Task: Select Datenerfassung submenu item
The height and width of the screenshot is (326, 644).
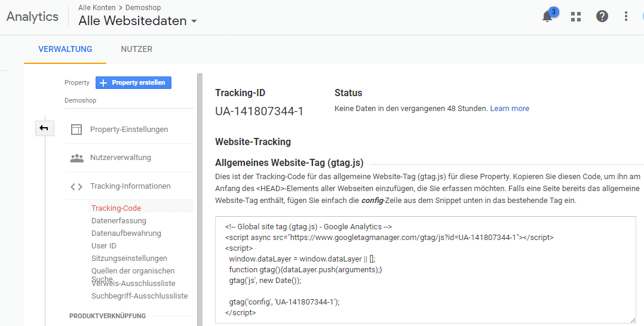Action: point(119,220)
